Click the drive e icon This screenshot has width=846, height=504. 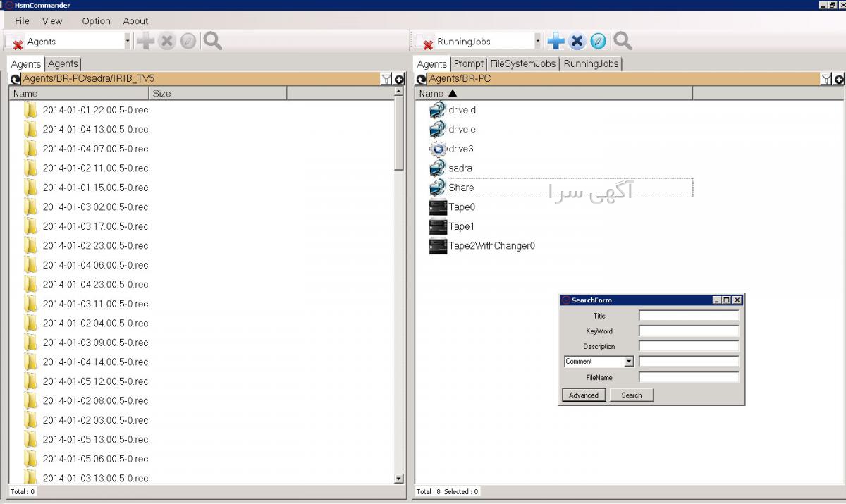(438, 130)
